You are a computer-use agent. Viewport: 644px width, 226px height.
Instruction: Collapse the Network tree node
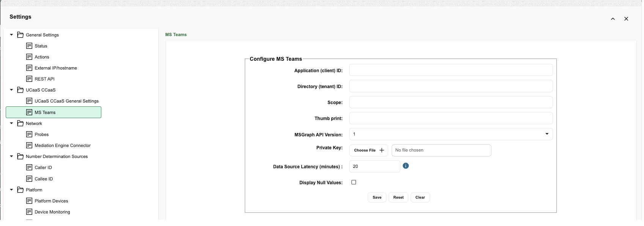pos(11,123)
